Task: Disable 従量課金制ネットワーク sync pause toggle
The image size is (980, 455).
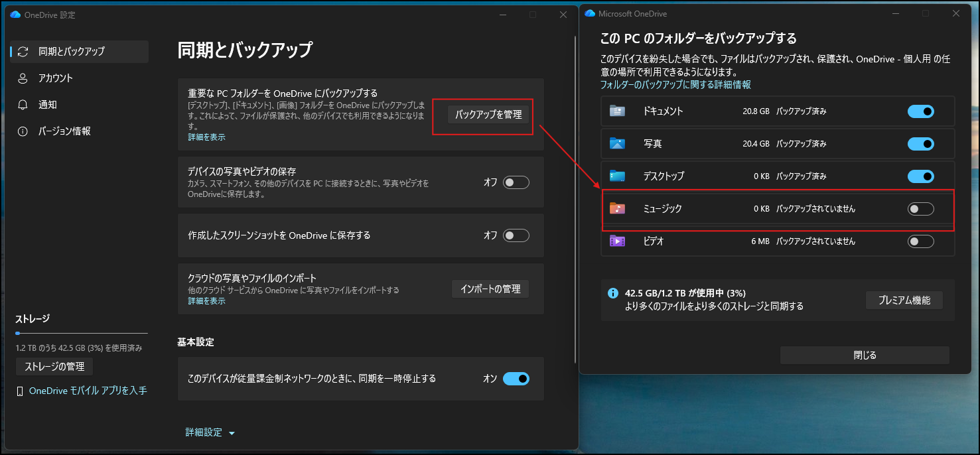Action: 516,379
